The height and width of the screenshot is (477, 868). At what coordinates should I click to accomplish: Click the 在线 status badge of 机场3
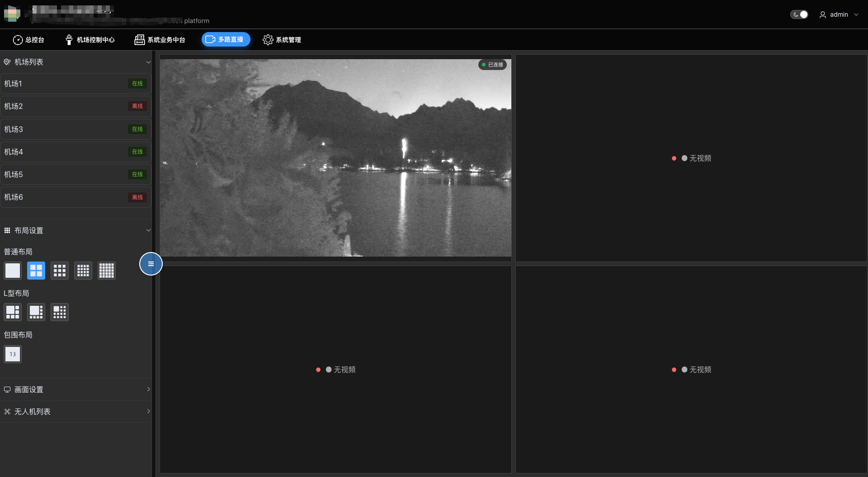137,129
